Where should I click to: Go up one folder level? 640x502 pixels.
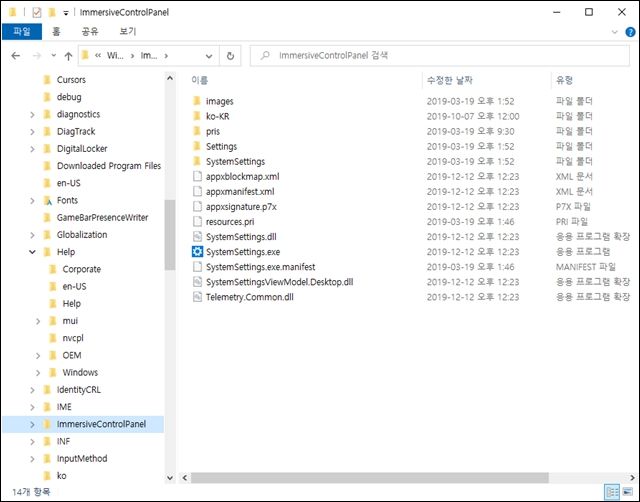[68, 56]
